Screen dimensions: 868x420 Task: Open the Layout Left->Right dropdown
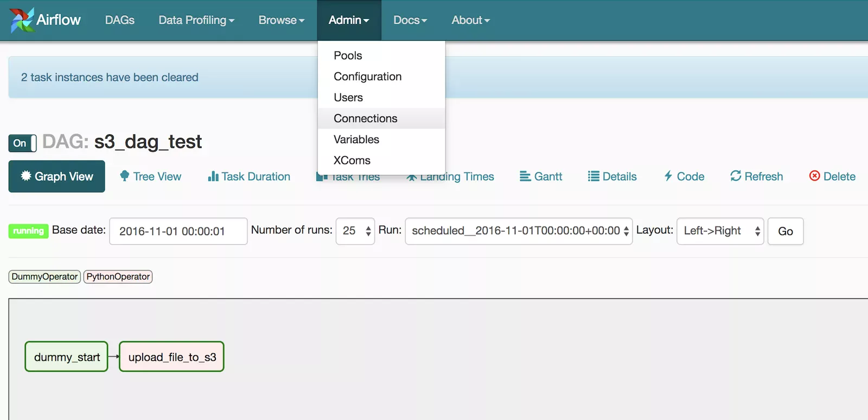click(x=720, y=231)
